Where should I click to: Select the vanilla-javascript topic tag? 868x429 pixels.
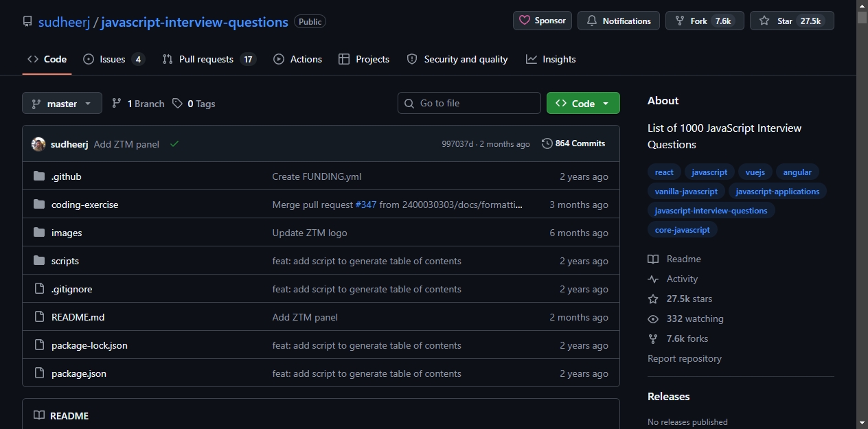tap(686, 192)
